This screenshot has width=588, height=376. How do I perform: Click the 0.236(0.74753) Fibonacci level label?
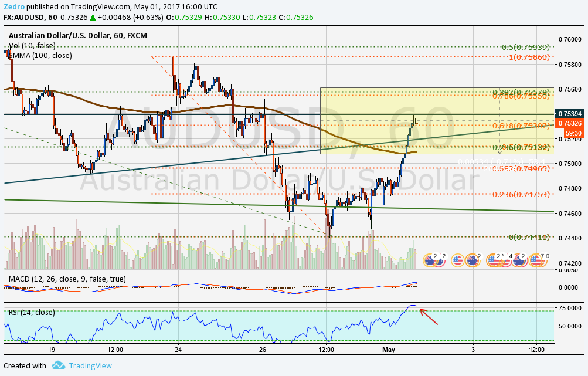521,194
